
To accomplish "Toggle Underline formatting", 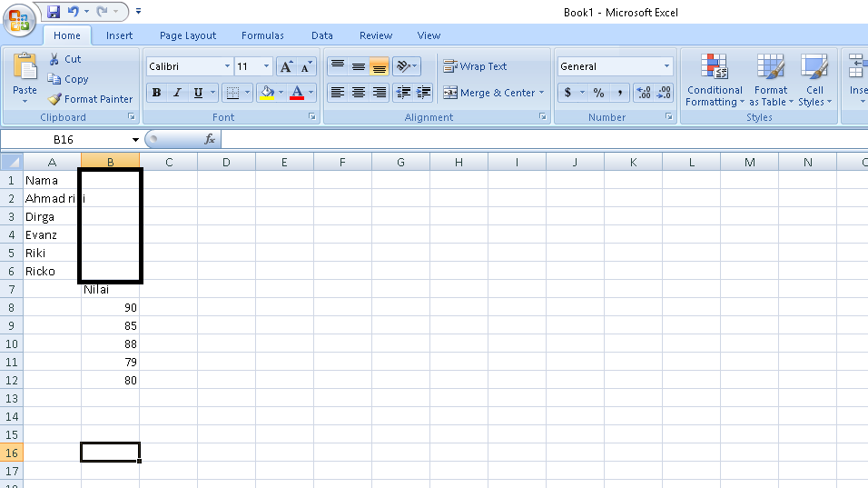I will (198, 93).
